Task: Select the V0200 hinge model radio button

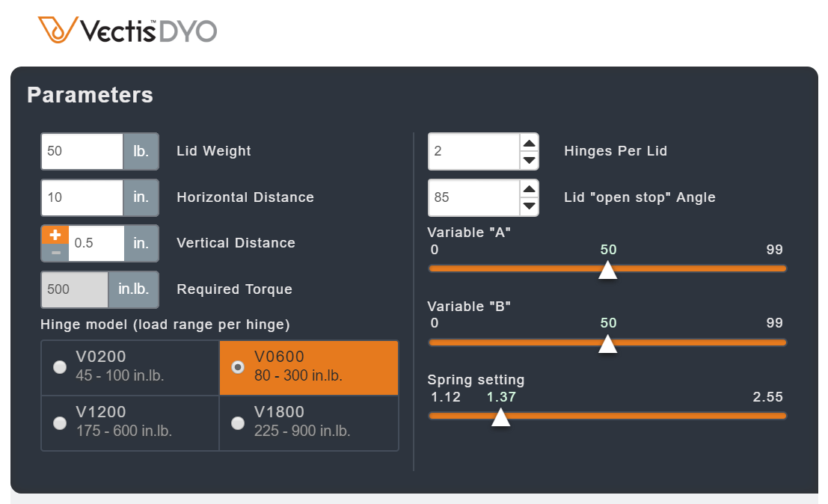Action: pyautogui.click(x=60, y=366)
